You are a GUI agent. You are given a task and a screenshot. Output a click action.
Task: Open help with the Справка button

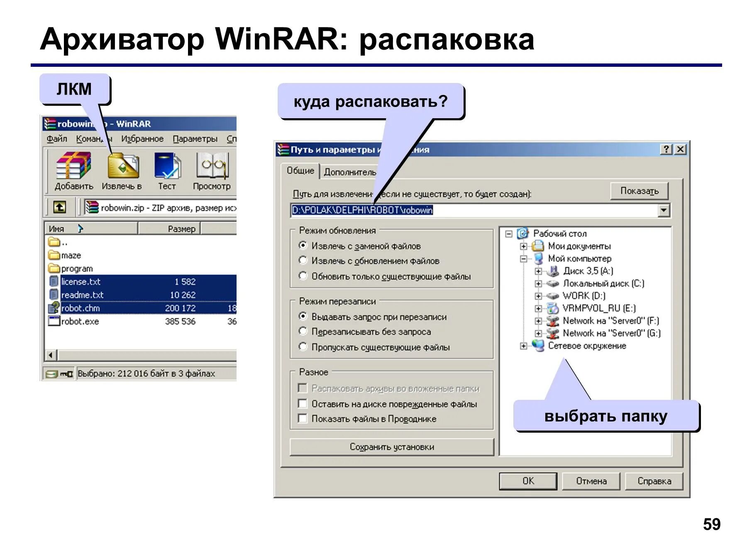tap(654, 481)
